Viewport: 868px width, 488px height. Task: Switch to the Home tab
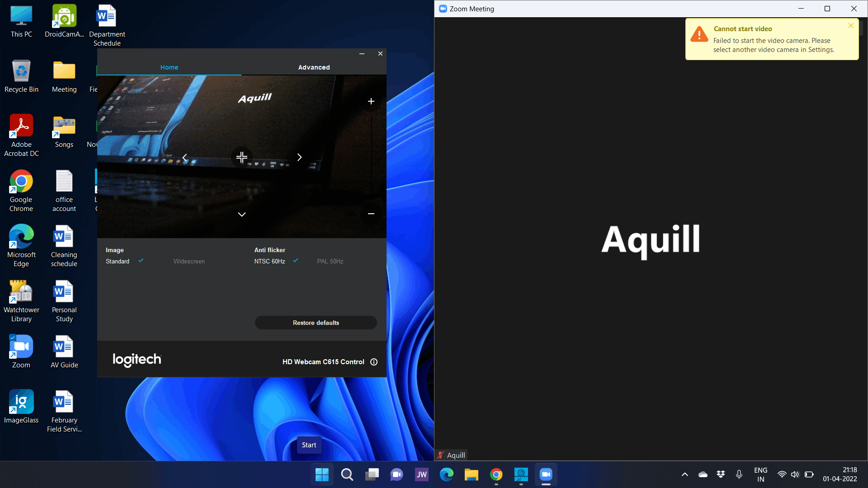169,67
